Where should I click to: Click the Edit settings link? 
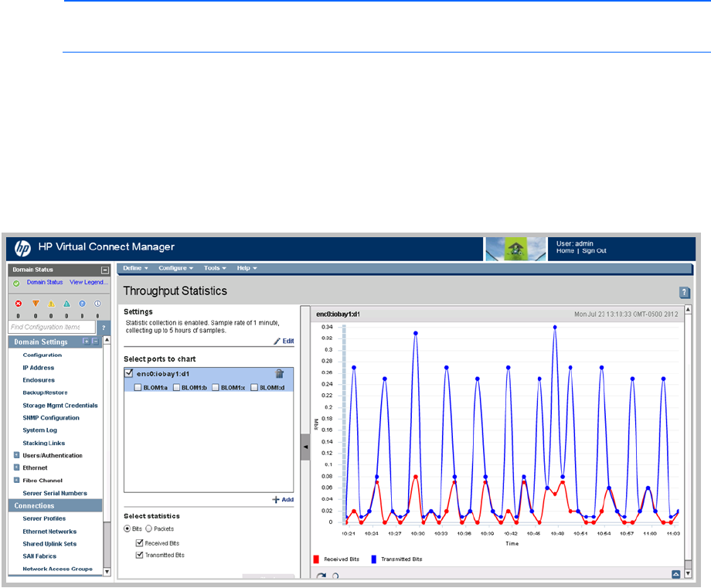click(x=288, y=341)
